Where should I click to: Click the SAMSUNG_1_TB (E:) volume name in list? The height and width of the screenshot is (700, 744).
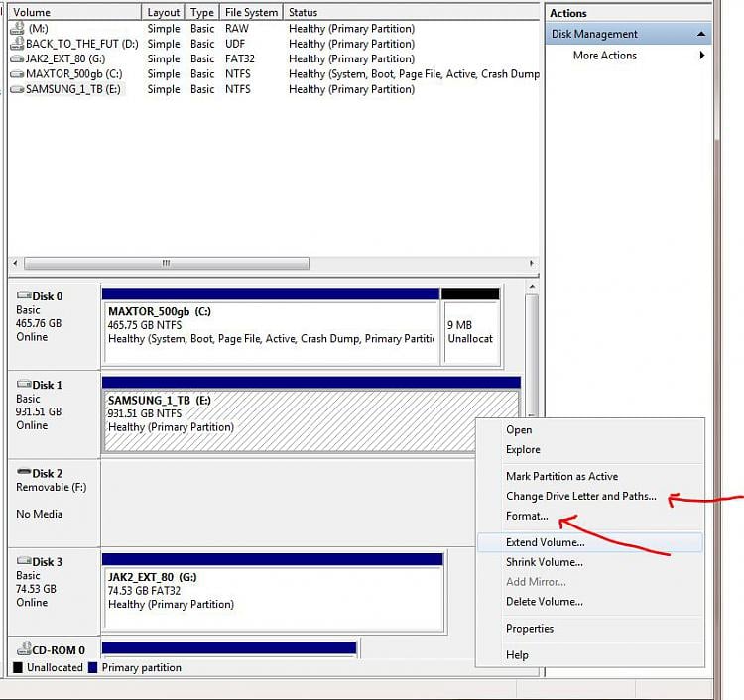(73, 89)
